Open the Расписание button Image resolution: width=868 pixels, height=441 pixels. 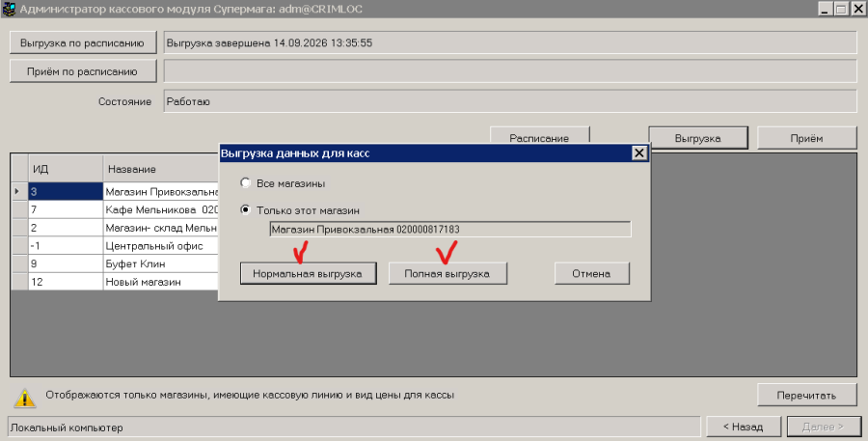(540, 137)
